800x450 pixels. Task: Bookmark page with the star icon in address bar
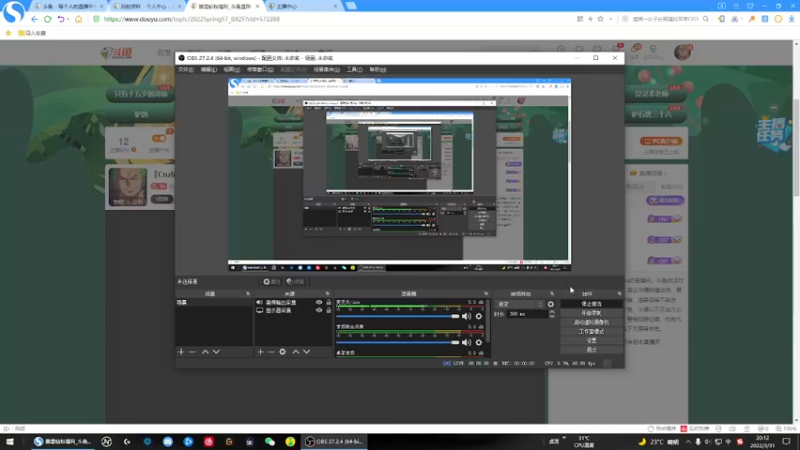tap(601, 19)
